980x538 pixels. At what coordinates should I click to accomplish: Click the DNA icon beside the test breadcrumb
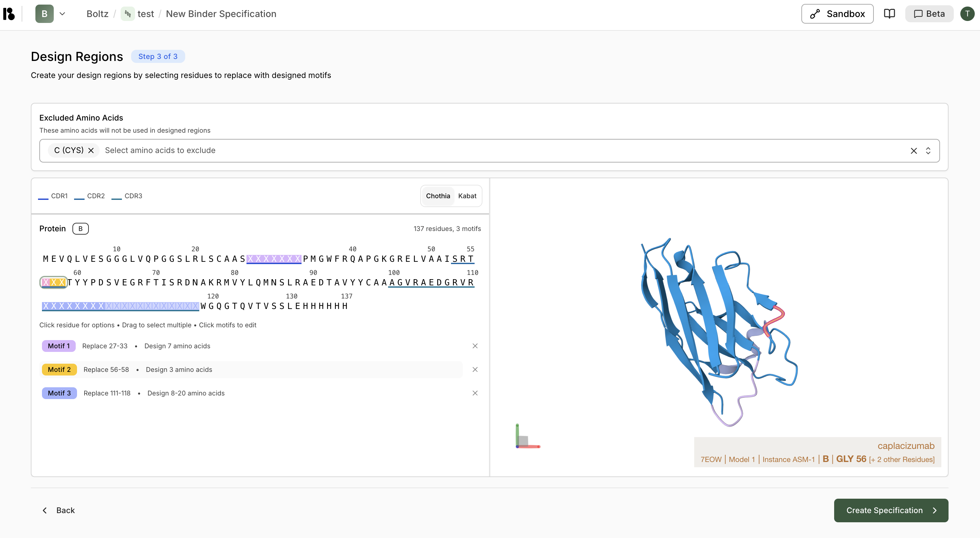(128, 13)
